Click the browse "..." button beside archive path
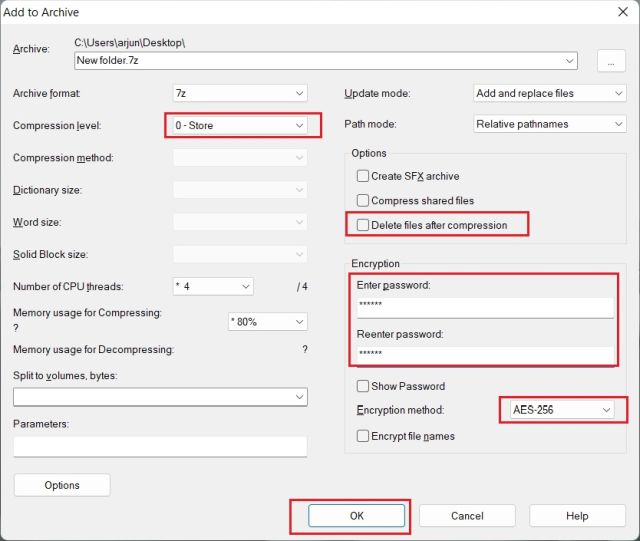Viewport: 640px width, 541px height. click(x=610, y=60)
